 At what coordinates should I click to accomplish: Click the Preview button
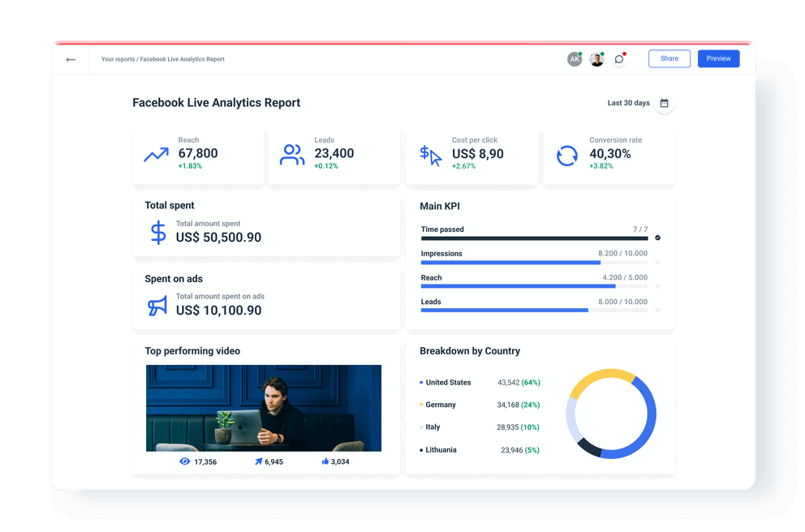(718, 58)
